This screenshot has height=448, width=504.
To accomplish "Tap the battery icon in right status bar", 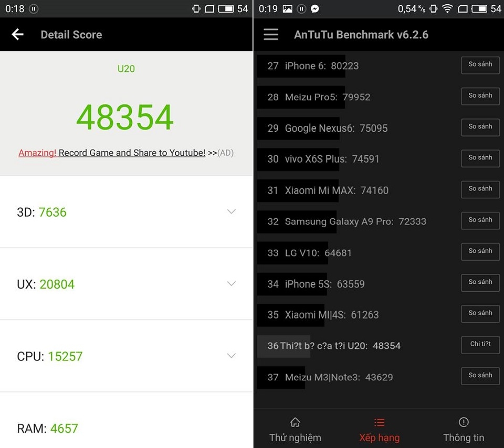I will tap(479, 9).
